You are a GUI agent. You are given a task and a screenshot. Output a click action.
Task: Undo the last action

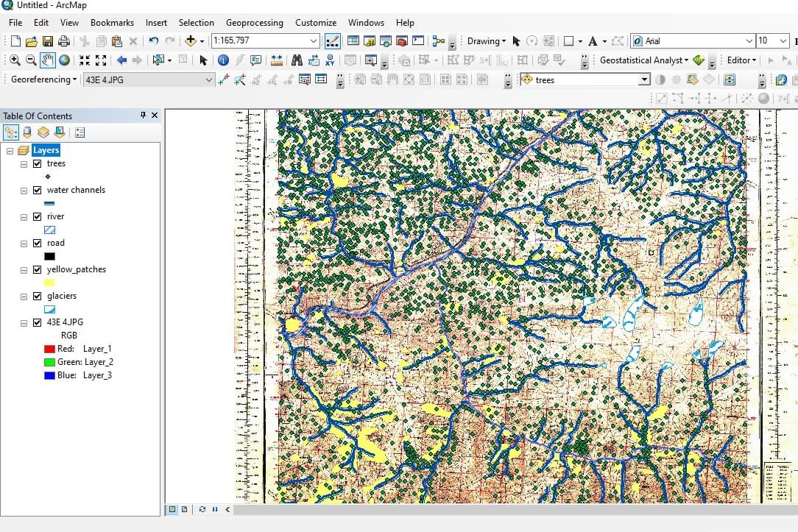click(154, 41)
